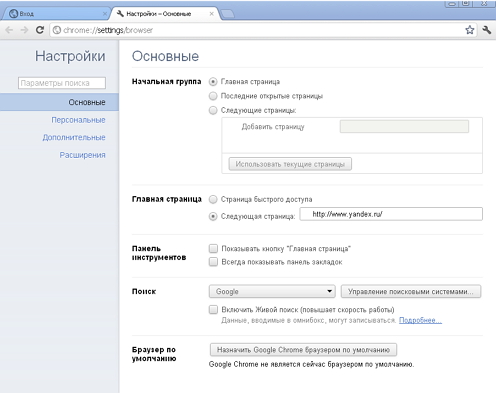The image size is (496, 393).
Task: Open the Подробнее link
Action: point(420,320)
